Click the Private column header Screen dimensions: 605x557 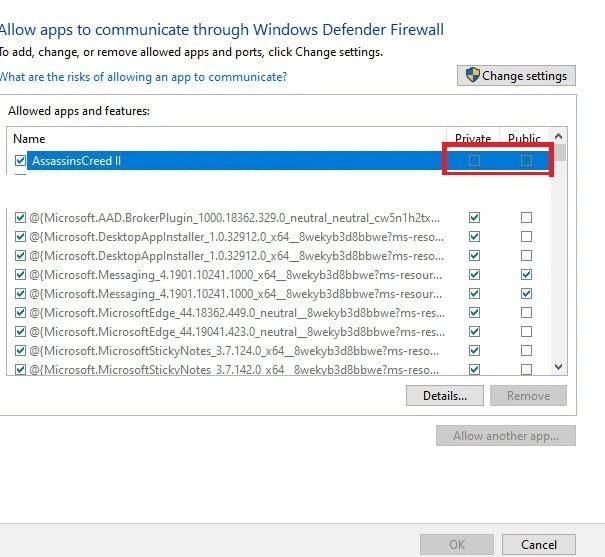473,139
